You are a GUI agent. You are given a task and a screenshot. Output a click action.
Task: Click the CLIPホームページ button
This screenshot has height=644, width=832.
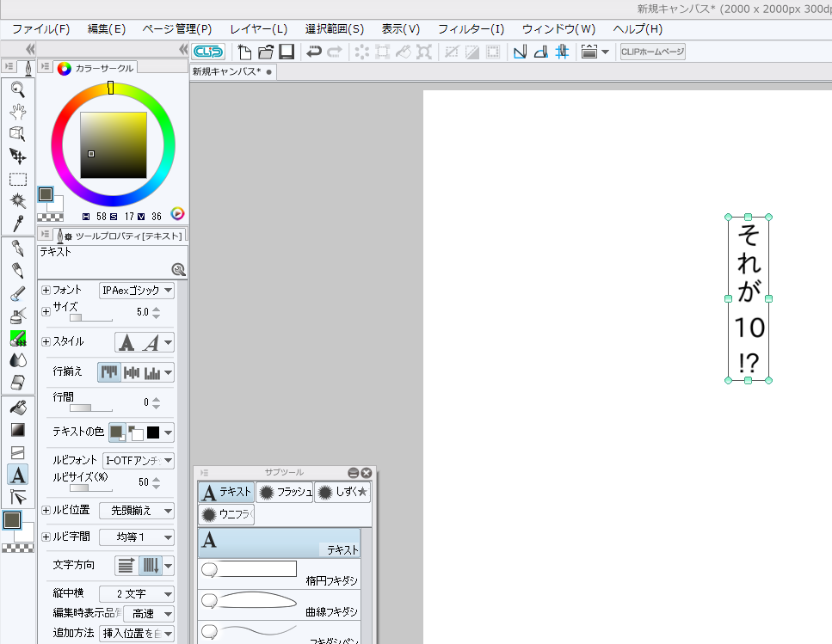pos(653,52)
